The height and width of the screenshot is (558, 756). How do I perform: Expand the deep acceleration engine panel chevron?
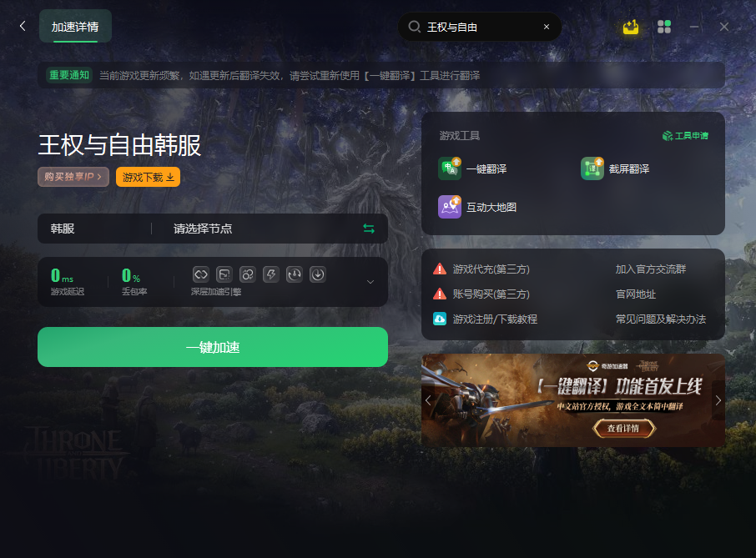[370, 282]
